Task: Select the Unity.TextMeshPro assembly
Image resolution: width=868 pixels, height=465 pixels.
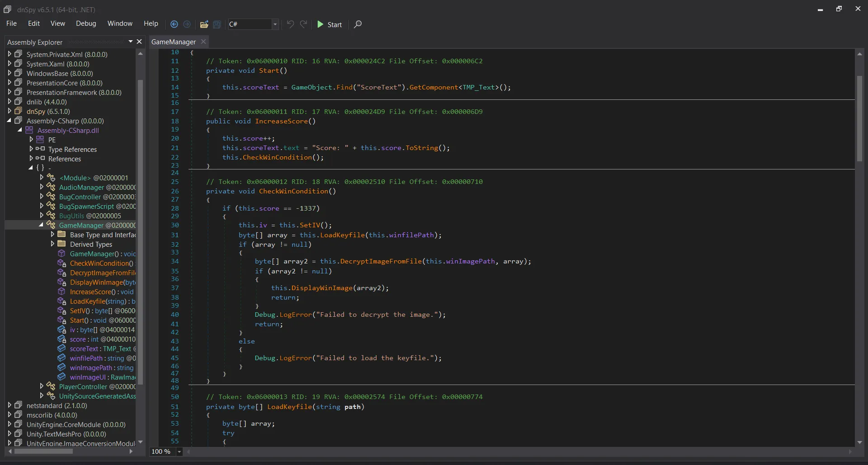Action: [66, 434]
